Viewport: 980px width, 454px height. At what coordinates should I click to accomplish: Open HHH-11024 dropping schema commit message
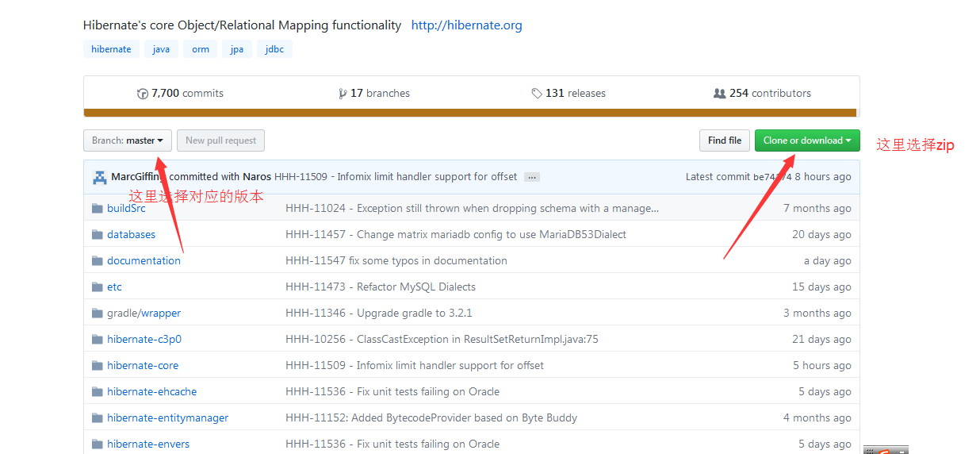[x=472, y=209]
